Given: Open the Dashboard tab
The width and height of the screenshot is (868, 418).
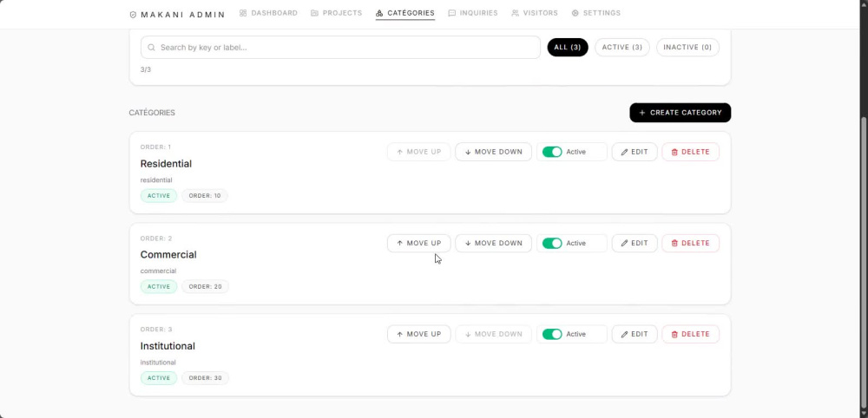Looking at the screenshot, I should (268, 13).
